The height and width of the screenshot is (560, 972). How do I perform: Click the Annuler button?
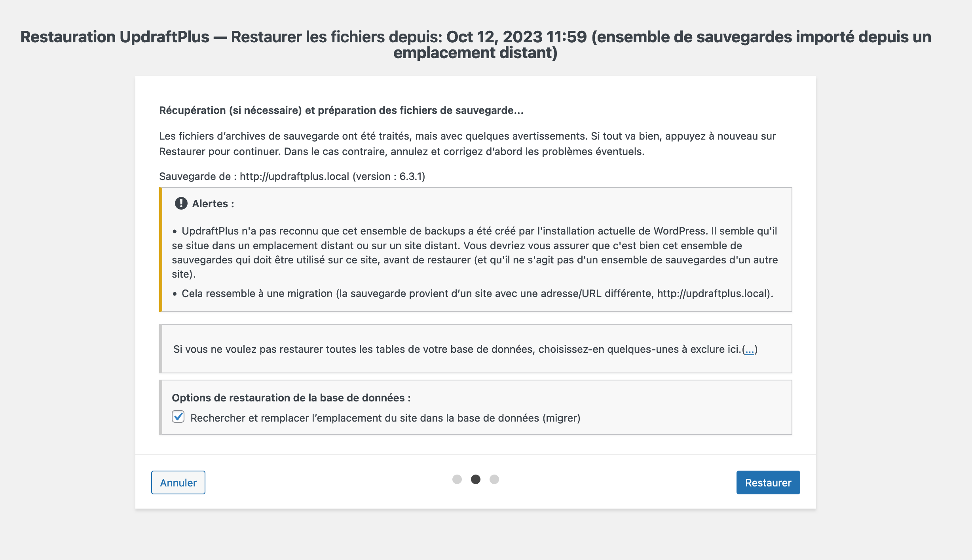pos(178,482)
